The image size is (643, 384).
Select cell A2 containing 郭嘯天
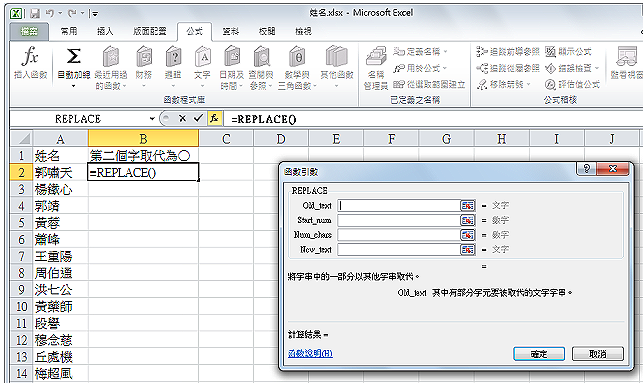coord(60,172)
